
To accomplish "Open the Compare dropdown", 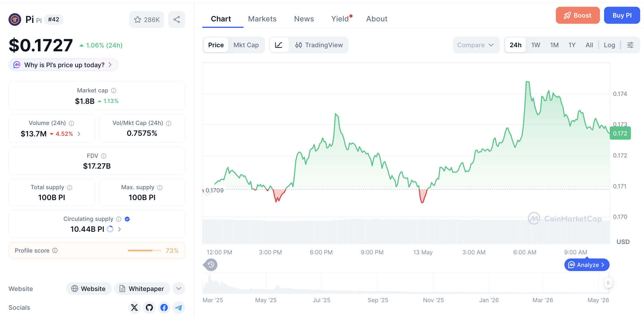I will (476, 45).
